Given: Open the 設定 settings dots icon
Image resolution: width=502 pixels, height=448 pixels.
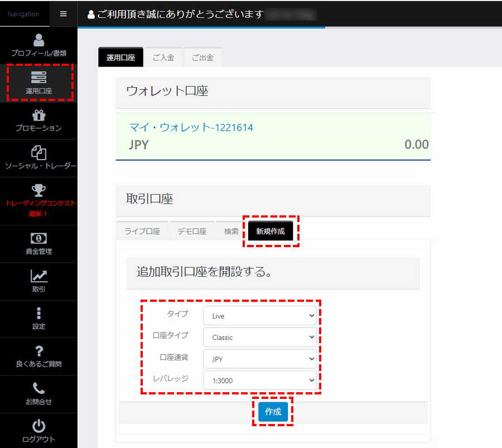Looking at the screenshot, I should pyautogui.click(x=38, y=313).
